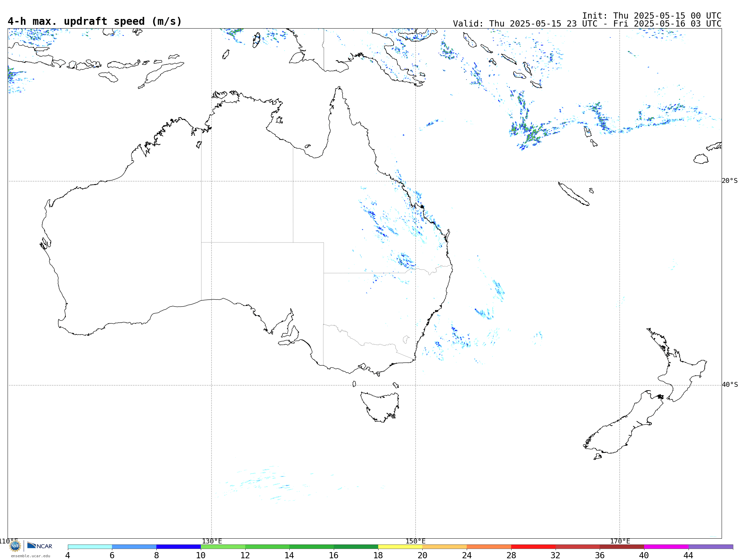Open the ensemble.ucar.edu text link
This screenshot has height=560, width=744.
pyautogui.click(x=30, y=556)
